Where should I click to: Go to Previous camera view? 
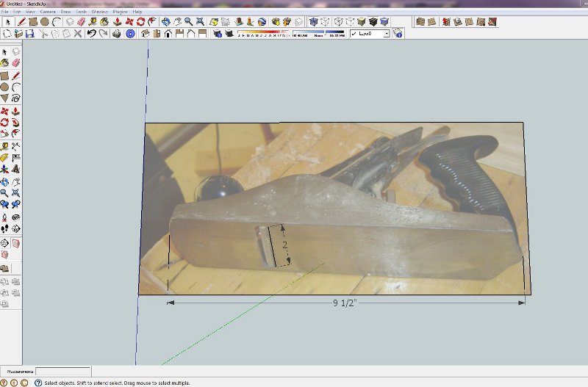pyautogui.click(x=4, y=204)
